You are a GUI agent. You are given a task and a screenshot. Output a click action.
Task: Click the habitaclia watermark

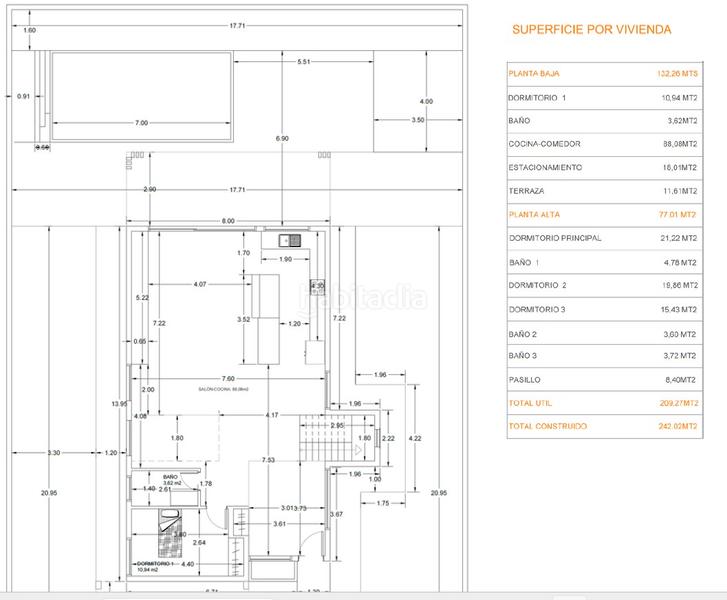pos(363,298)
